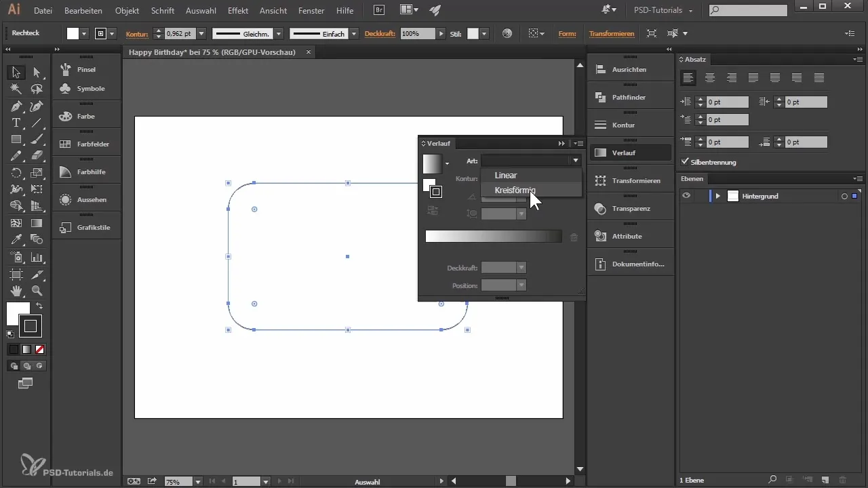Set fill mode to Color
The width and height of the screenshot is (868, 488).
point(13,350)
